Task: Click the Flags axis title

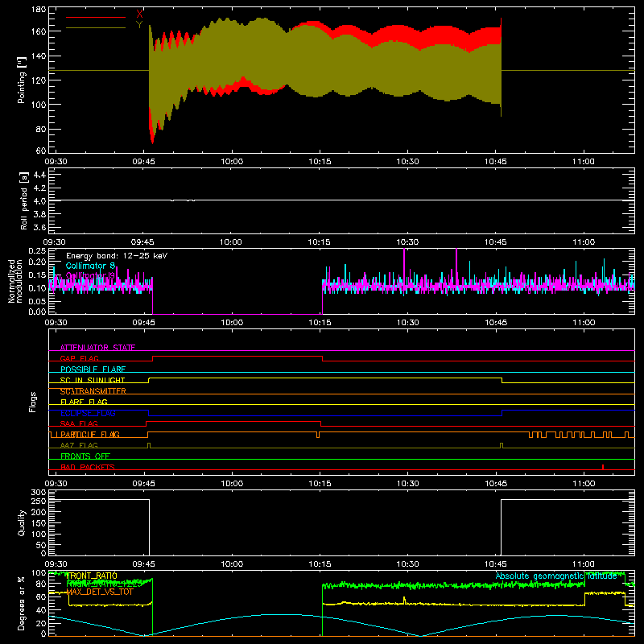Action: pyautogui.click(x=32, y=402)
